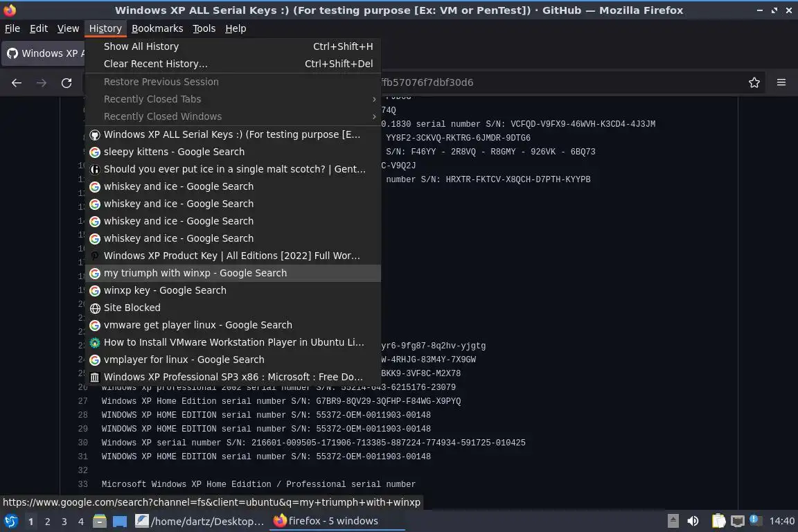
Task: Open the Site Blocked history entry
Action: [x=233, y=308]
